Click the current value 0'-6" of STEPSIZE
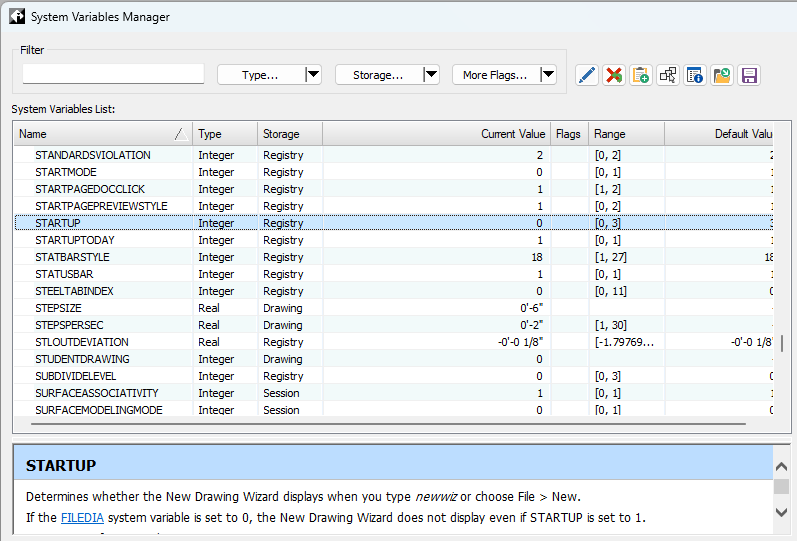Viewport: 797px width, 541px height. click(x=531, y=308)
